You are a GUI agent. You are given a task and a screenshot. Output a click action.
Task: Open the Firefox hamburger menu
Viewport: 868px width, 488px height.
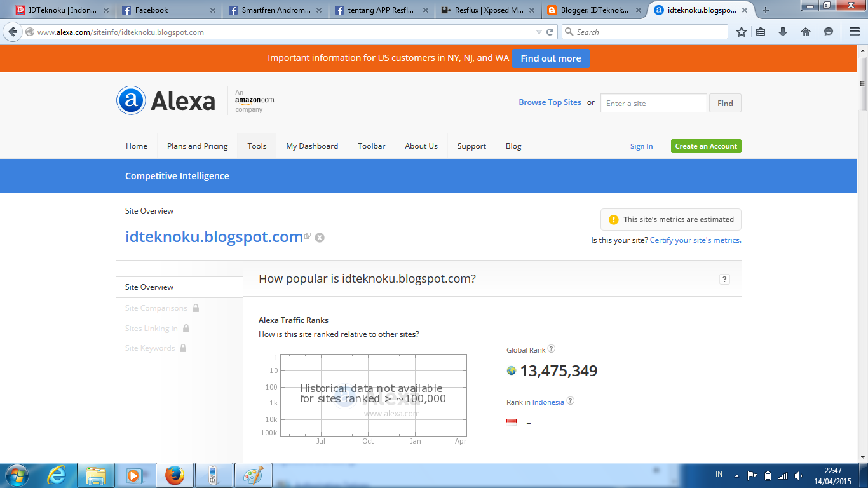click(854, 32)
